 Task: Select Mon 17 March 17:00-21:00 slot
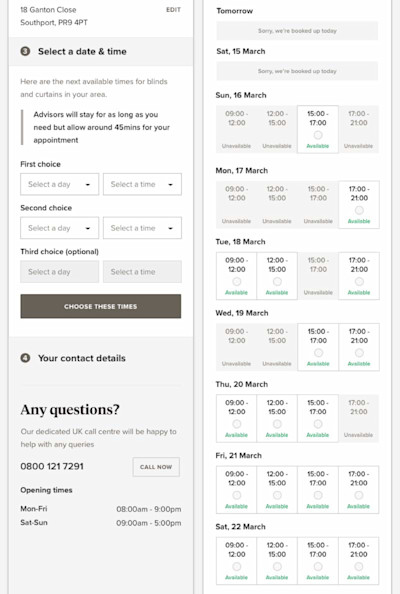click(x=359, y=205)
